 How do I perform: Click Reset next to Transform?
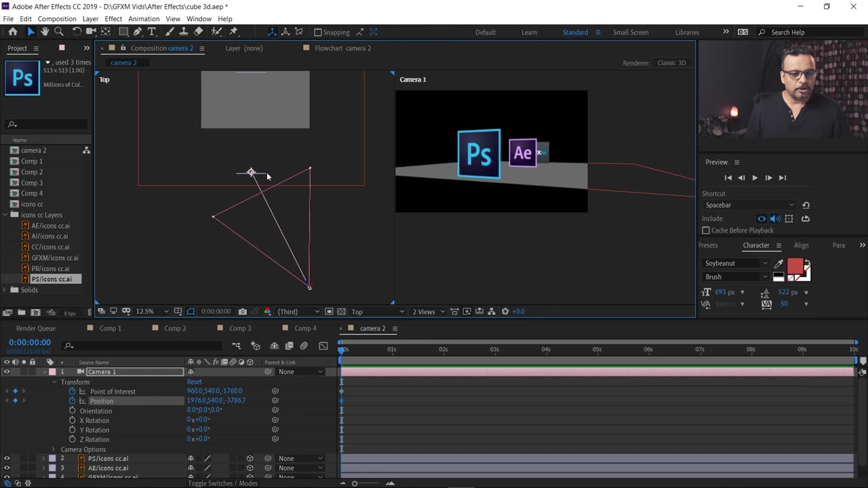(x=195, y=382)
